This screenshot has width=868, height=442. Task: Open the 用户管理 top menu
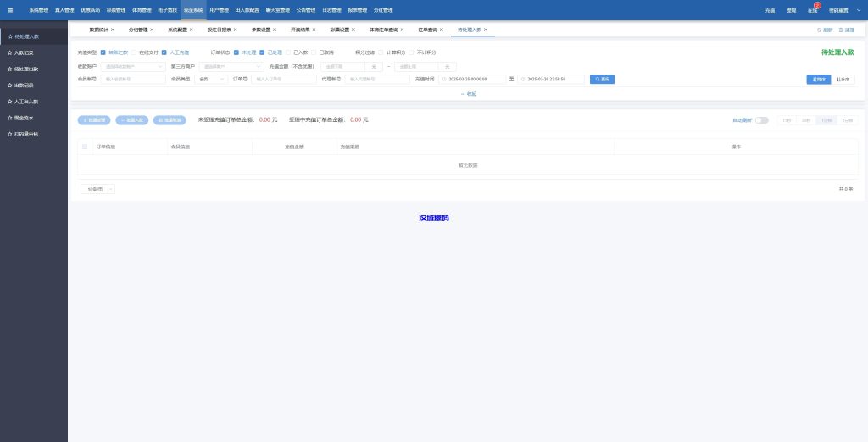point(219,10)
